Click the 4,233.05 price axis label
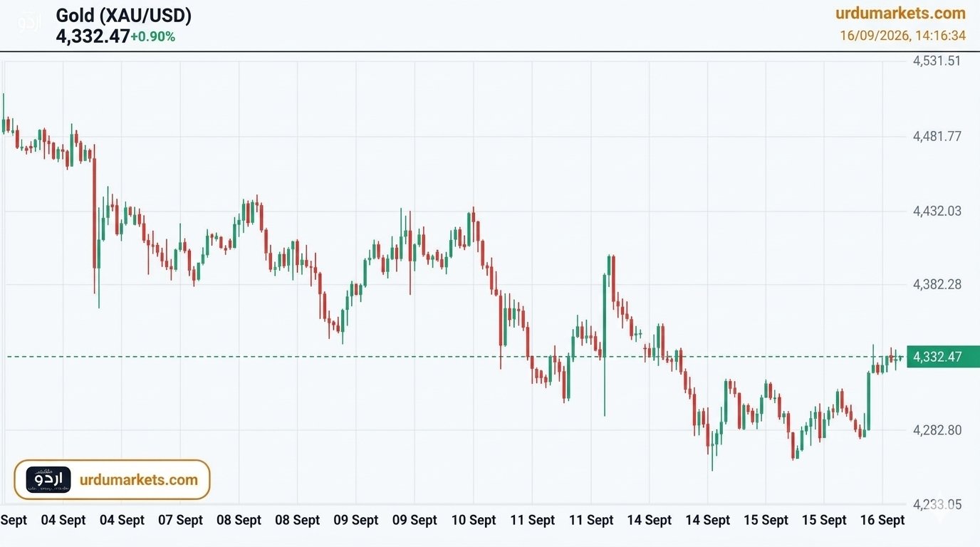 coord(937,504)
